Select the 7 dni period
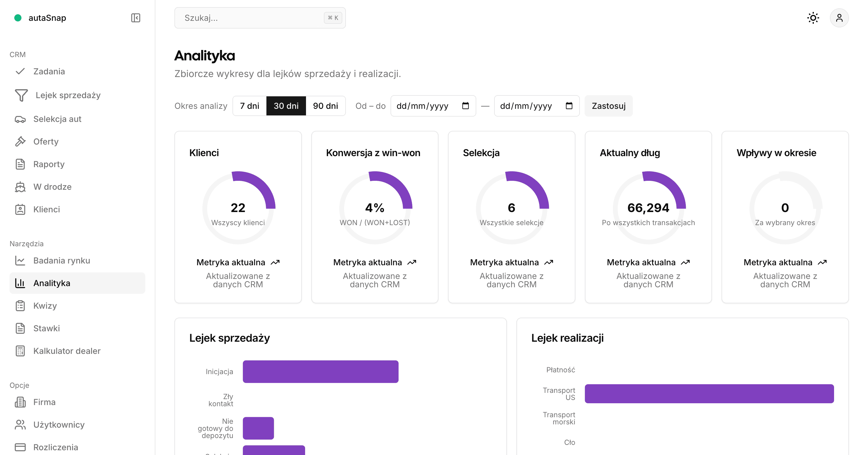The width and height of the screenshot is (868, 455). pos(250,106)
